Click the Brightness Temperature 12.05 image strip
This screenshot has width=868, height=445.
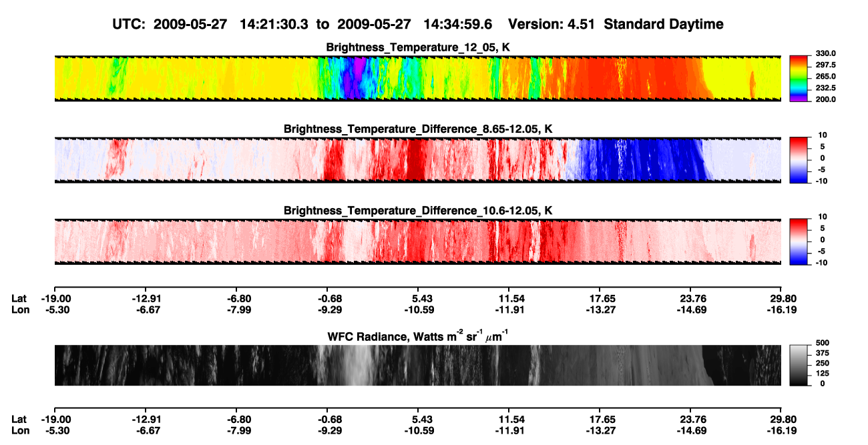(418, 78)
